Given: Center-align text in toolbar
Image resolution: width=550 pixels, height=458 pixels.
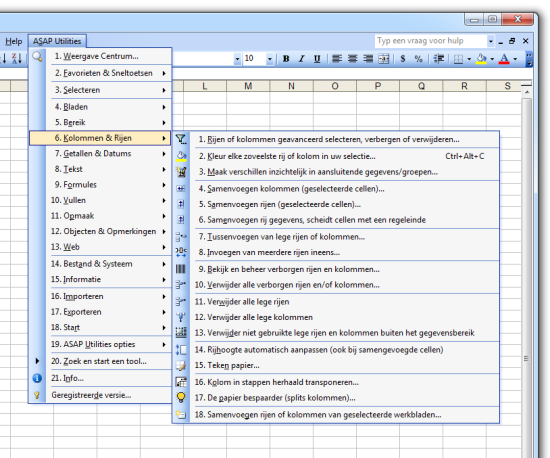Looking at the screenshot, I should 352,59.
